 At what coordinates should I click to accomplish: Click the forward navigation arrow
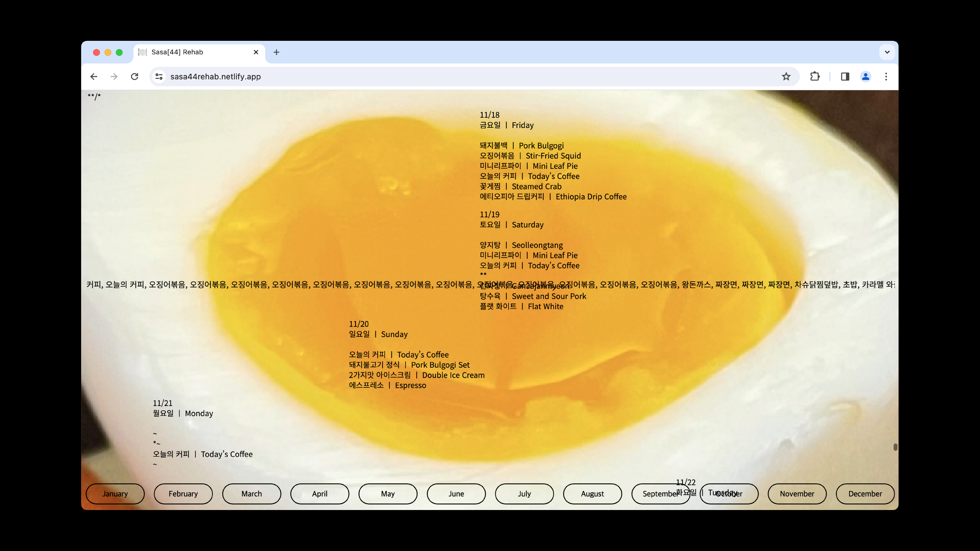point(114,76)
